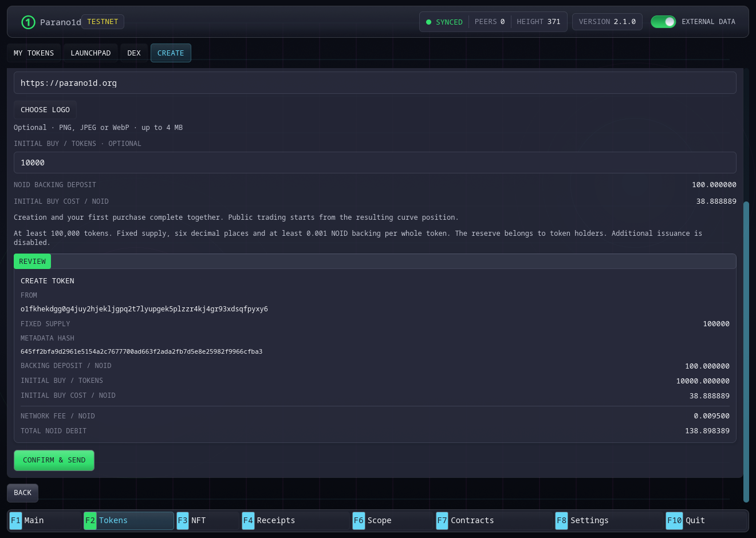Click the TESTNET network badge
This screenshot has width=756, height=538.
coord(103,22)
